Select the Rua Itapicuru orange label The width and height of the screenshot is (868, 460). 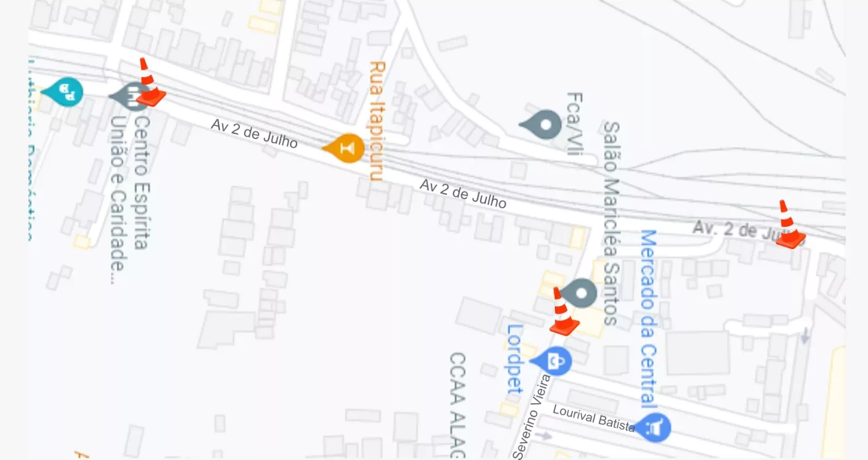coord(376,120)
